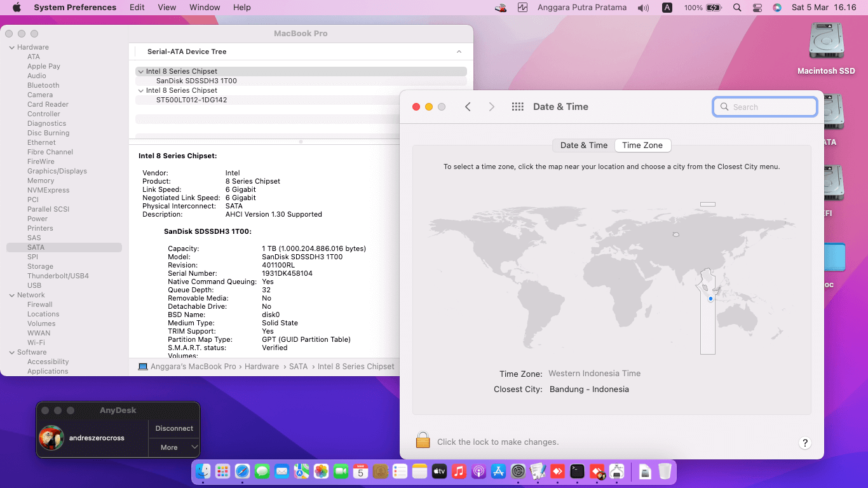Collapse the Serial-ATA Device Tree header
868x488 pixels.
click(459, 51)
